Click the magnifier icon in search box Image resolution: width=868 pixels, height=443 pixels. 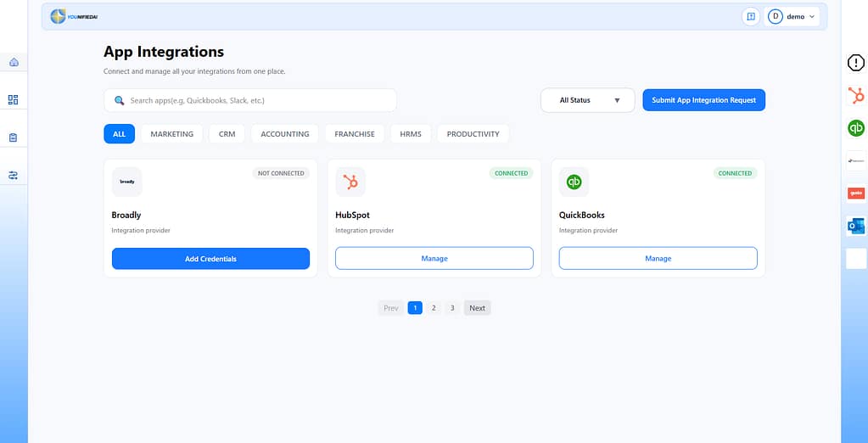[119, 101]
